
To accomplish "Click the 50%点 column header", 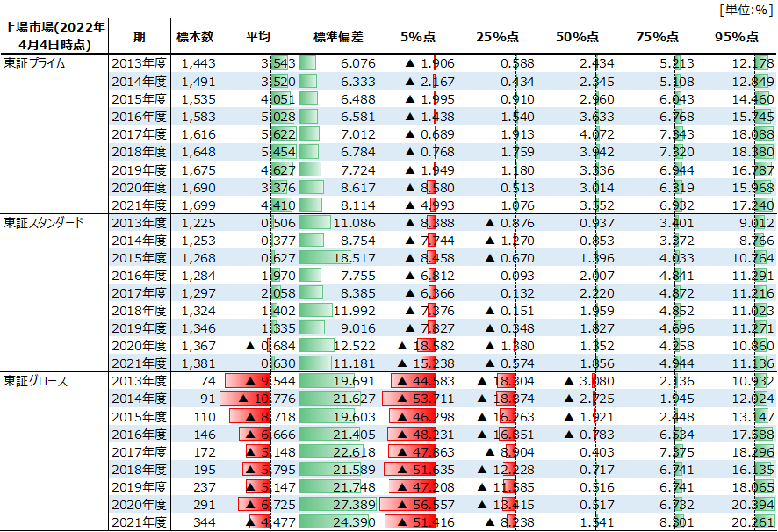I will pyautogui.click(x=578, y=37).
